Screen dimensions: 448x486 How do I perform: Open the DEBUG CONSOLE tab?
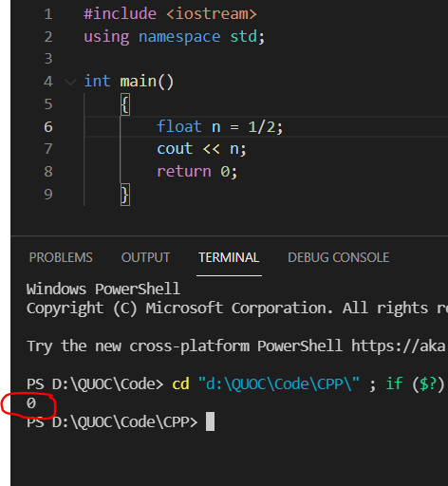tap(338, 257)
